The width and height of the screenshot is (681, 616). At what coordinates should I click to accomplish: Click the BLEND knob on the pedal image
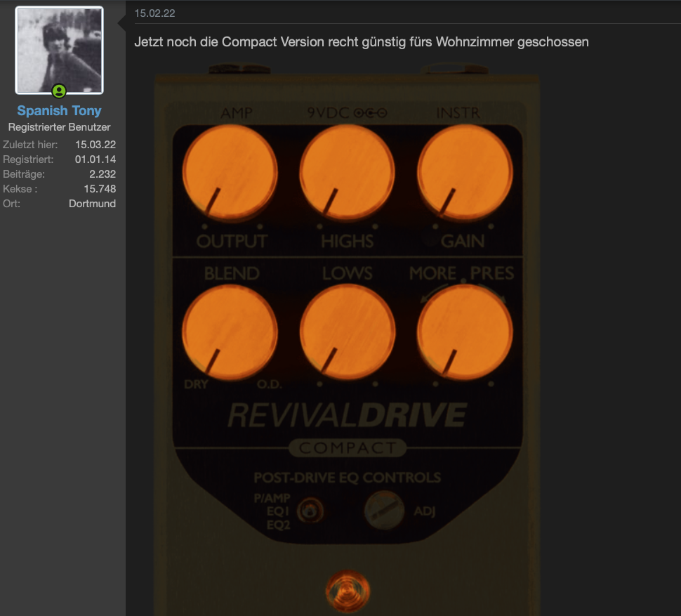click(x=230, y=332)
